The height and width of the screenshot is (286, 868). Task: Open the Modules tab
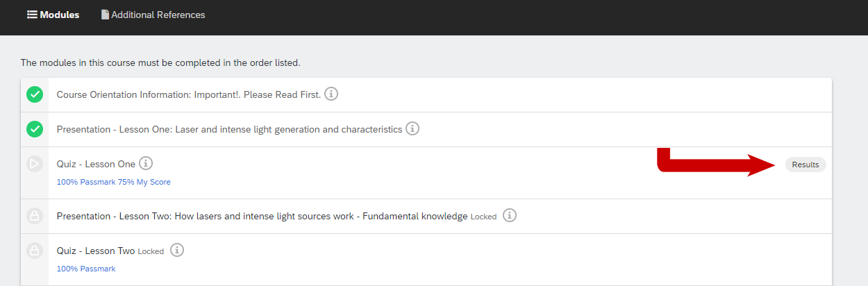click(53, 15)
